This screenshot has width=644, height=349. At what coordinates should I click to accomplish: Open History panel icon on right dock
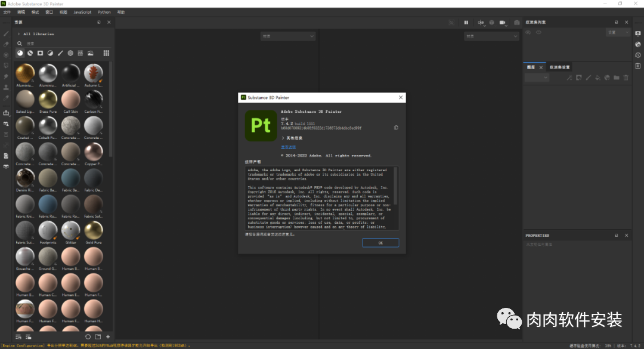tap(638, 55)
